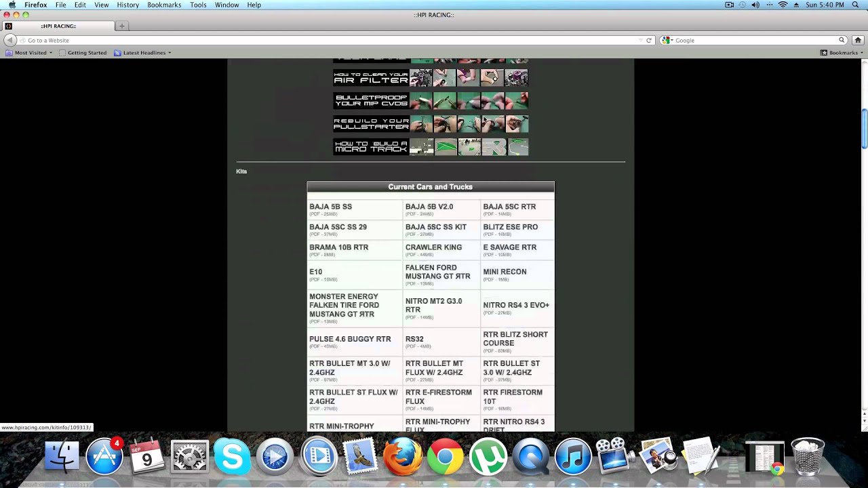Click the eject icon in menu bar
868x488 pixels.
point(796,5)
